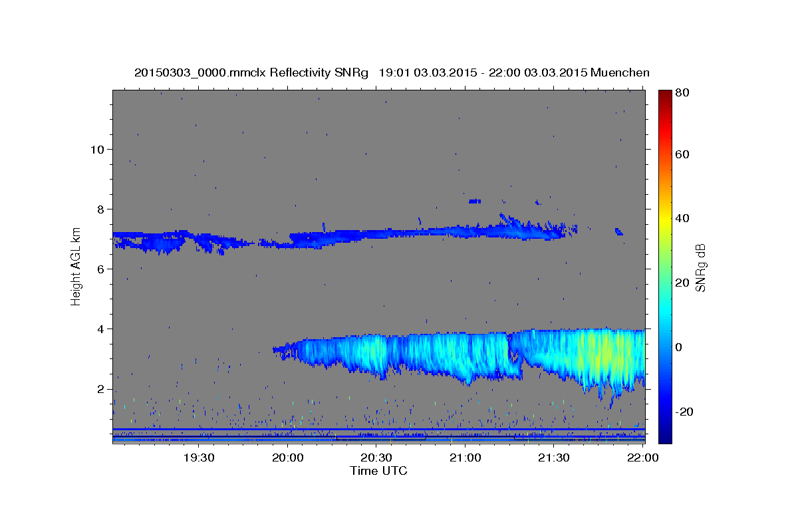Click the 20:00 time tick label
The image size is (798, 532).
point(287,458)
